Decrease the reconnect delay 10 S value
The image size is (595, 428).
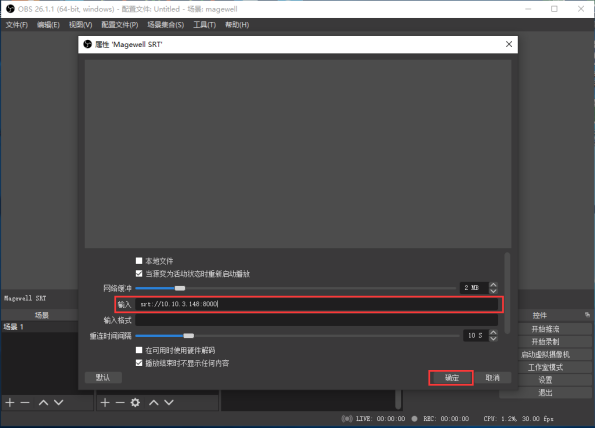pyautogui.click(x=493, y=338)
